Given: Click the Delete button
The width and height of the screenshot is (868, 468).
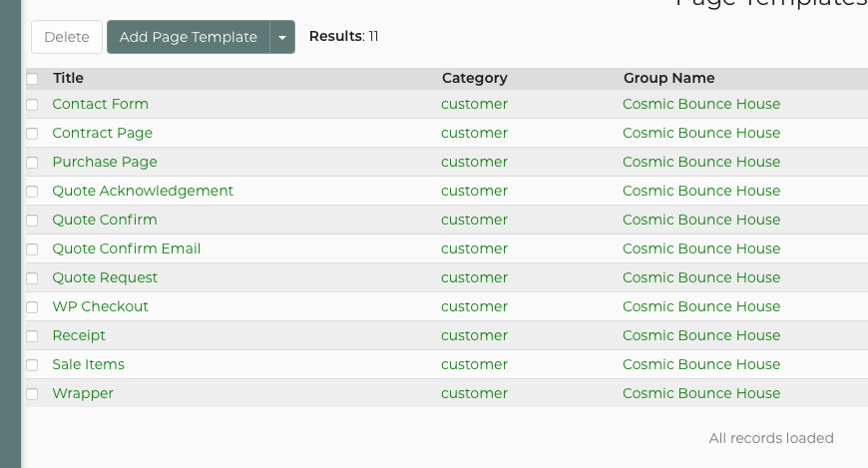Looking at the screenshot, I should [x=67, y=37].
